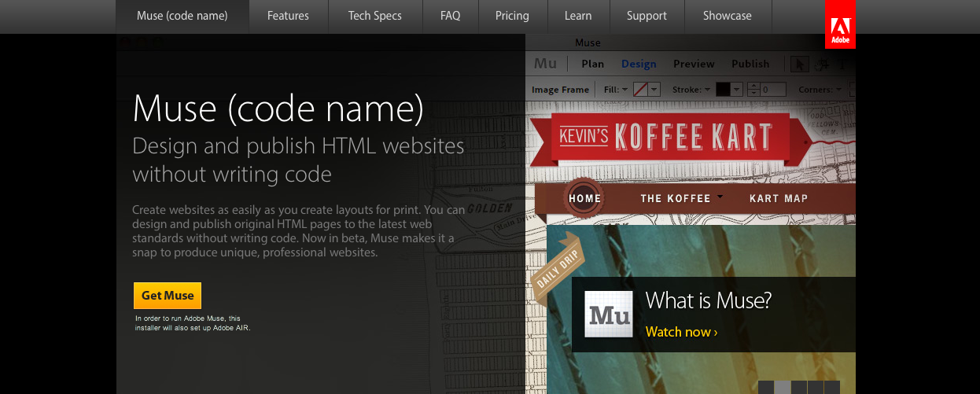Viewport: 980px width, 394px height.
Task: Open the Fill color dropdown arrow
Action: (654, 90)
